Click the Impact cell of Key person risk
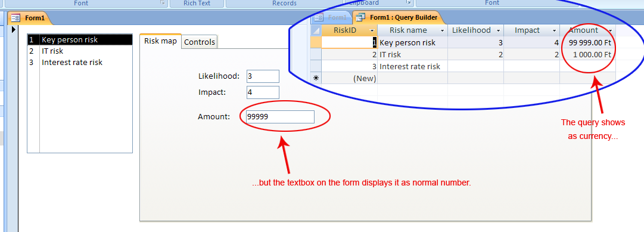The image size is (644, 232). coord(531,42)
